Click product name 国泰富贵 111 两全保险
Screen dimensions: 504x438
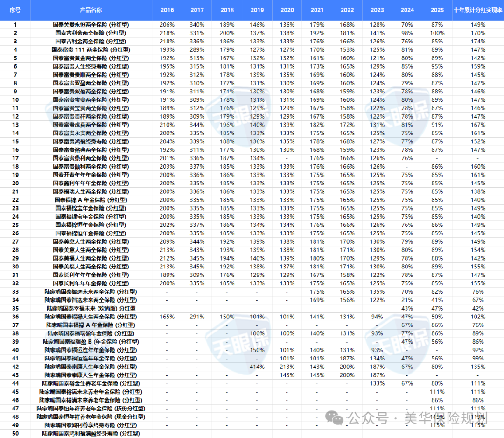coord(91,49)
